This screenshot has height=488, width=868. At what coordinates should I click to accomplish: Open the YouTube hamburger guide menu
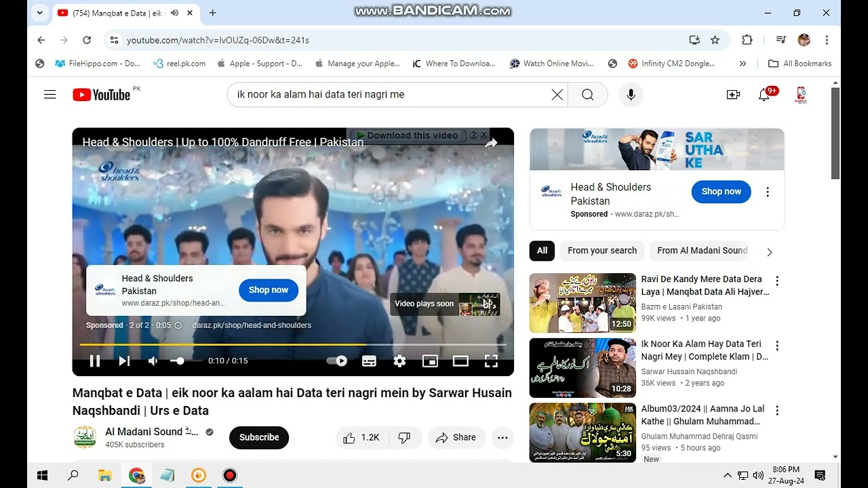click(x=50, y=95)
